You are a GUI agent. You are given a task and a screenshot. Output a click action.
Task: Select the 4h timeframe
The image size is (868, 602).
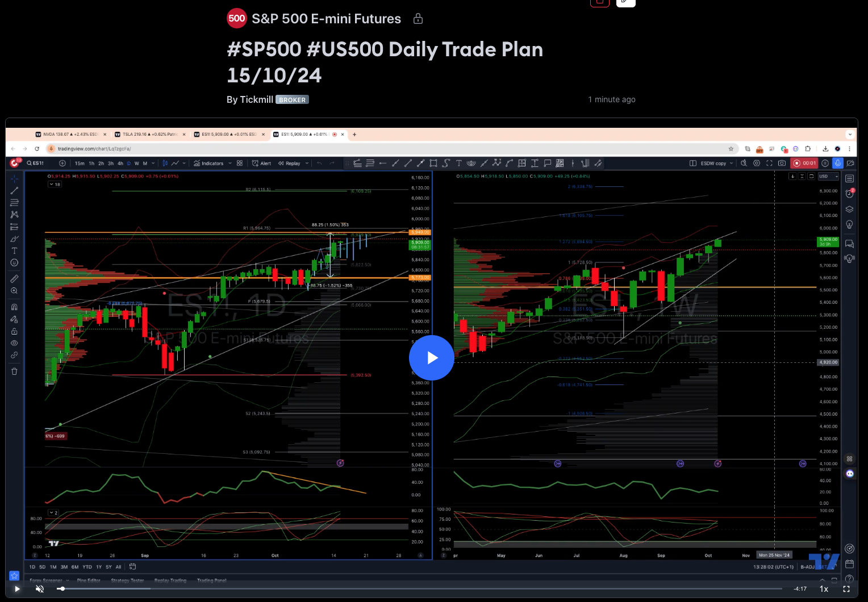[120, 163]
